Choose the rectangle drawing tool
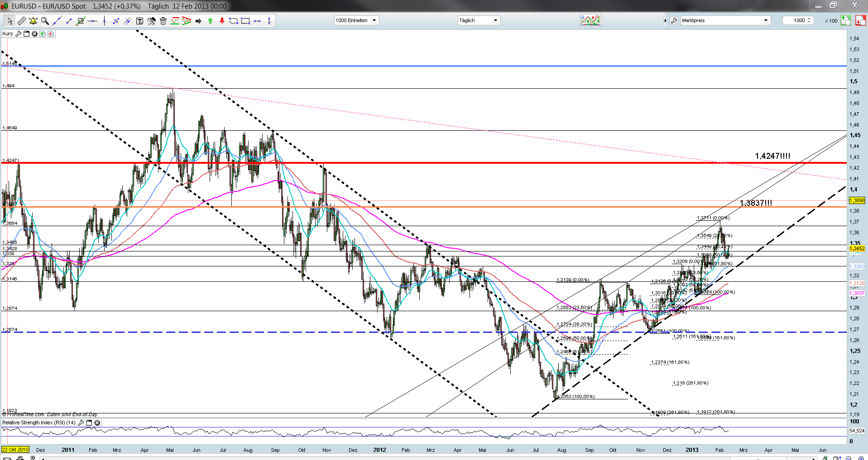 (x=245, y=21)
